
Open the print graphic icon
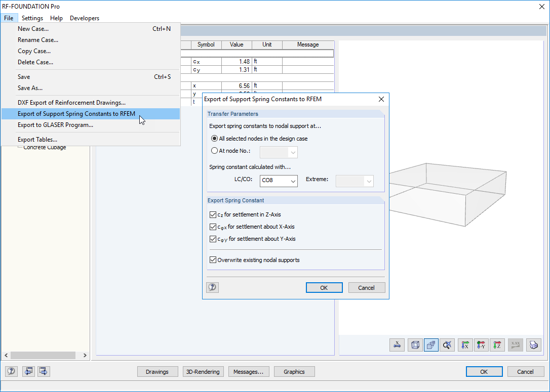[533, 345]
